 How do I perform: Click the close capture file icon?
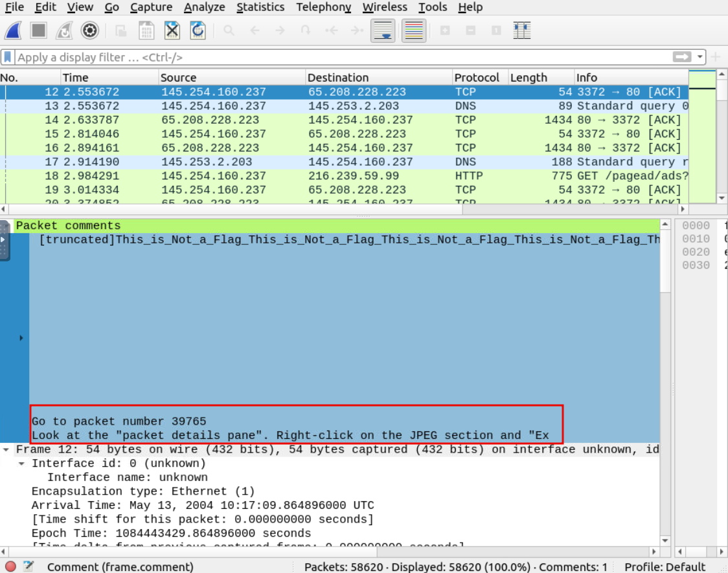172,30
